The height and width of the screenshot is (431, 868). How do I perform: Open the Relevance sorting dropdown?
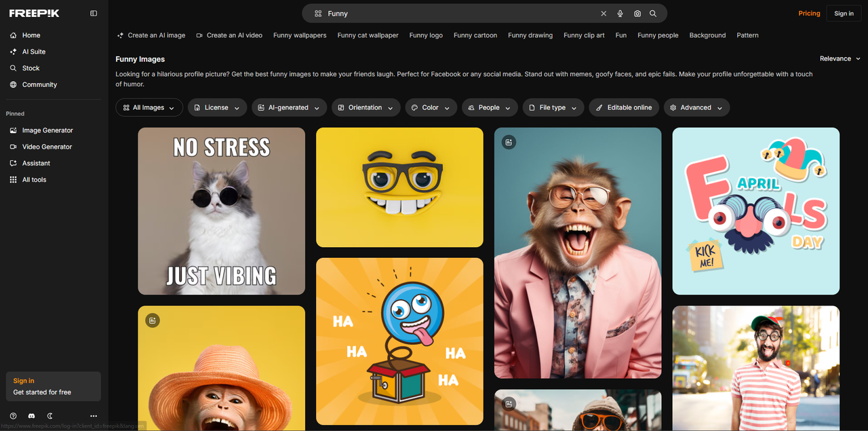[840, 58]
